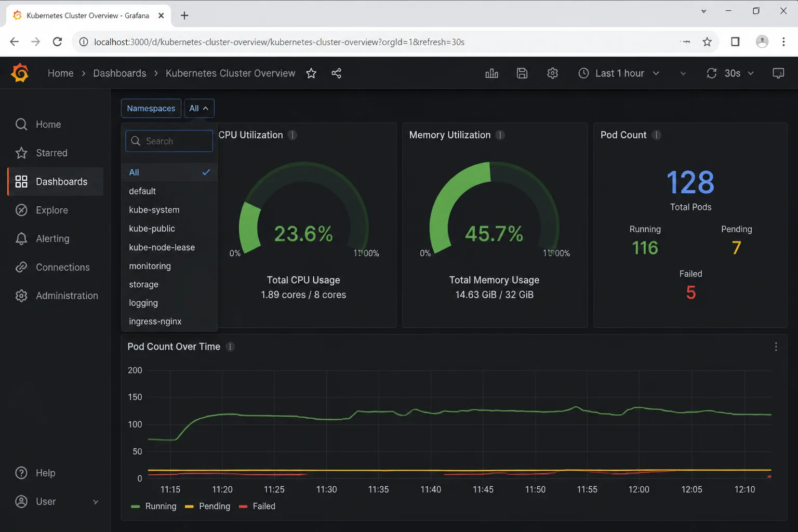Click the refresh dashboard icon
This screenshot has height=532, width=798.
click(x=712, y=73)
